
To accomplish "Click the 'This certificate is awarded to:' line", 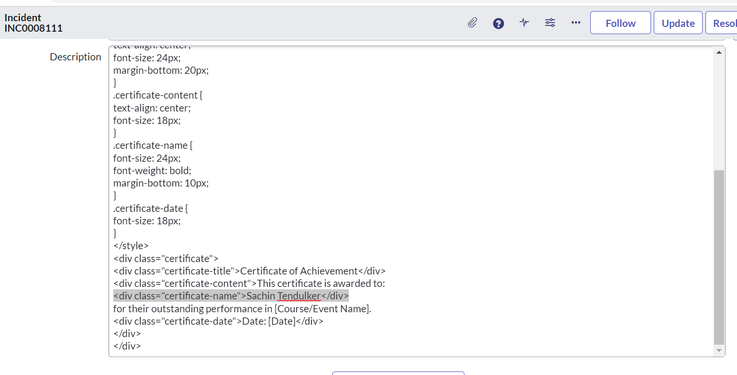I will (249, 283).
